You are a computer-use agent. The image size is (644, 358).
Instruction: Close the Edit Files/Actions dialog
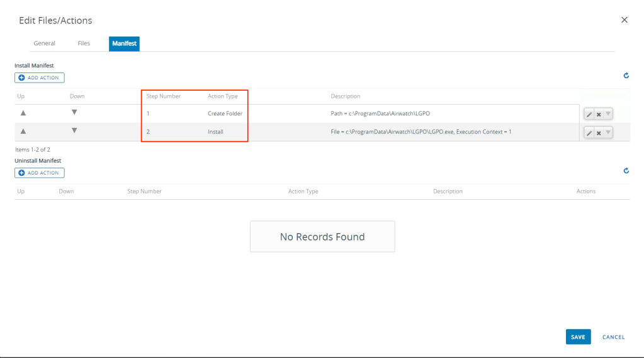coord(624,20)
